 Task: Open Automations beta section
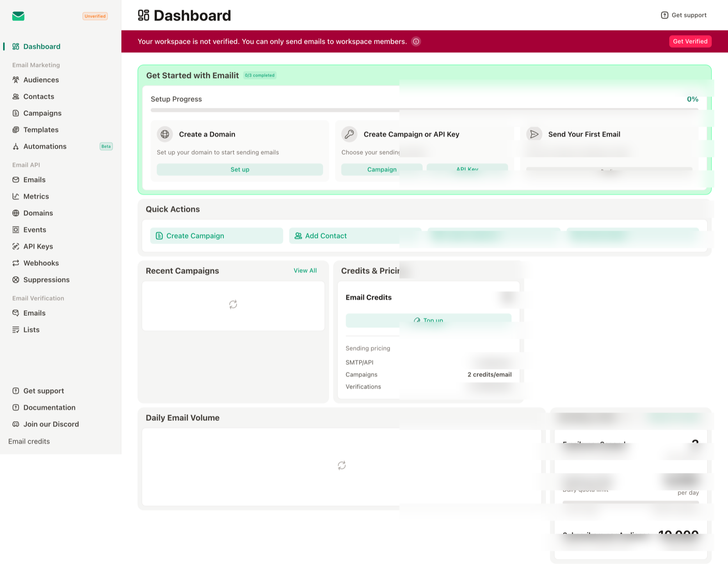(x=45, y=146)
